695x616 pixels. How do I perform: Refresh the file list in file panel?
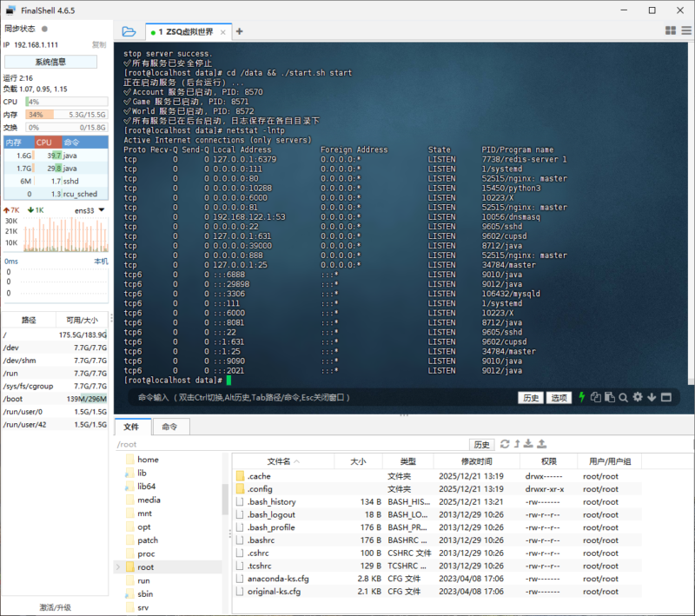[505, 444]
